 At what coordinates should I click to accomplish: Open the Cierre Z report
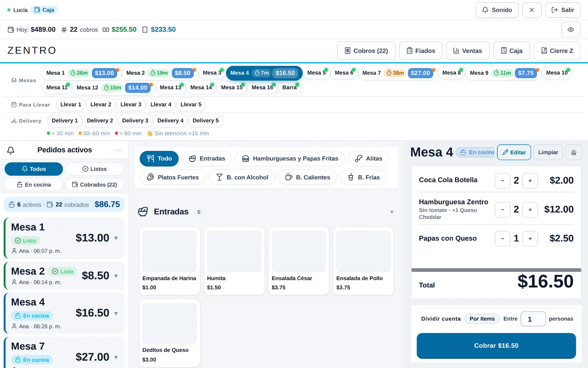point(557,51)
